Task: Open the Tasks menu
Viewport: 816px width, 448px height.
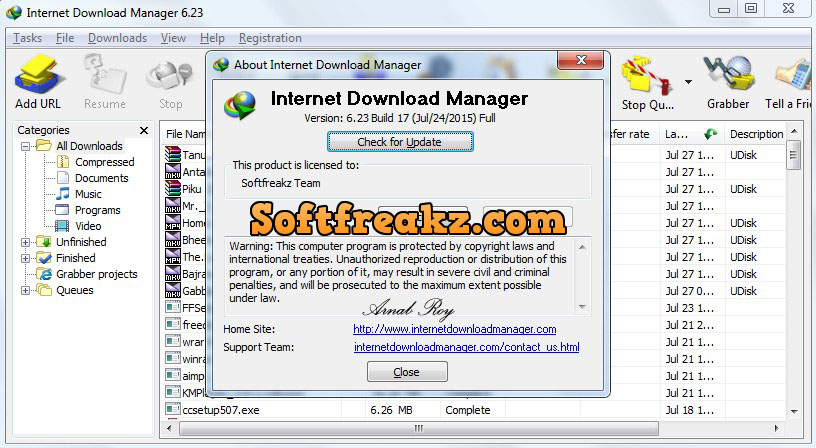Action: (x=27, y=38)
